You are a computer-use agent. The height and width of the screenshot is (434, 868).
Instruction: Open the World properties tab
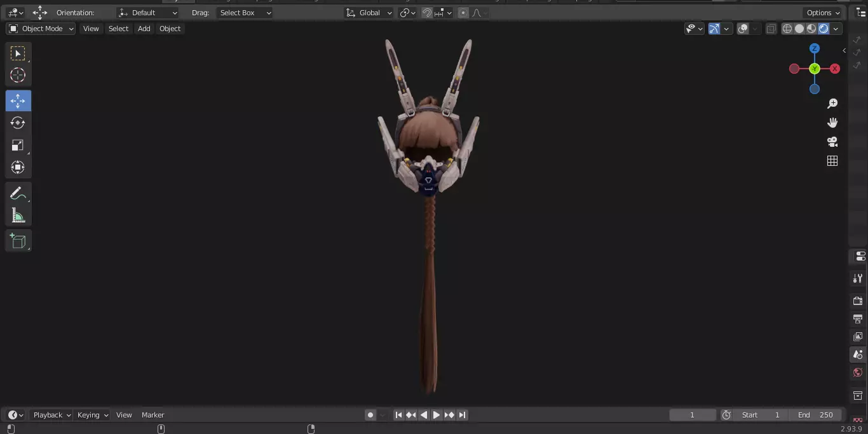pyautogui.click(x=858, y=372)
